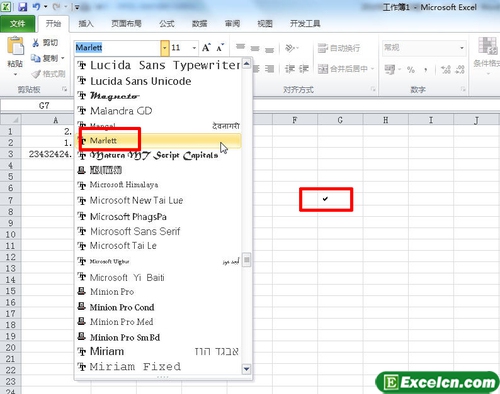
Task: Click the Copy icon
Action: pyautogui.click(x=36, y=58)
